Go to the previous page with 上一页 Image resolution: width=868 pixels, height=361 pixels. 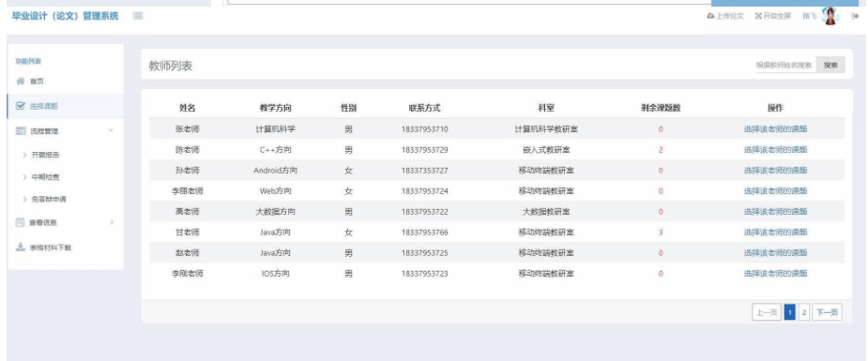(x=766, y=313)
